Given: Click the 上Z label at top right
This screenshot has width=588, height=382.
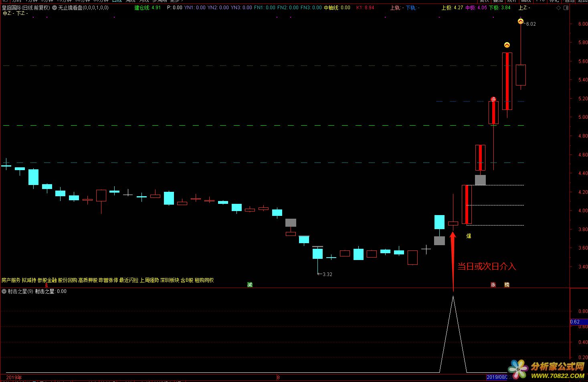Looking at the screenshot, I should [x=524, y=8].
